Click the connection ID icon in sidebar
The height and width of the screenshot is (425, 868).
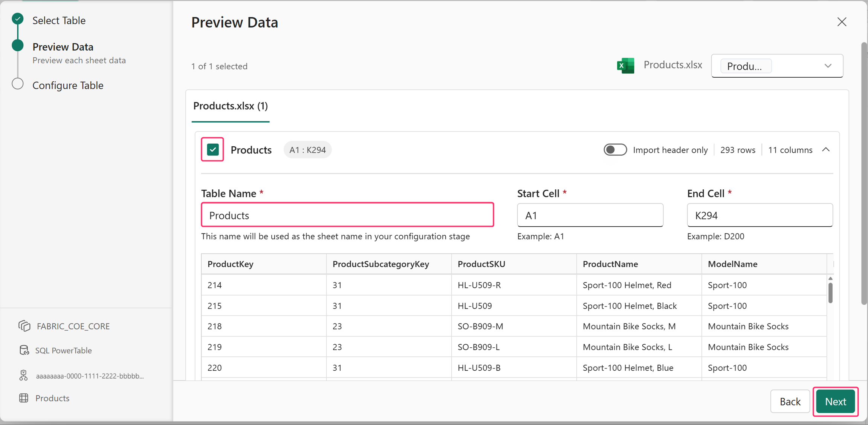[24, 376]
